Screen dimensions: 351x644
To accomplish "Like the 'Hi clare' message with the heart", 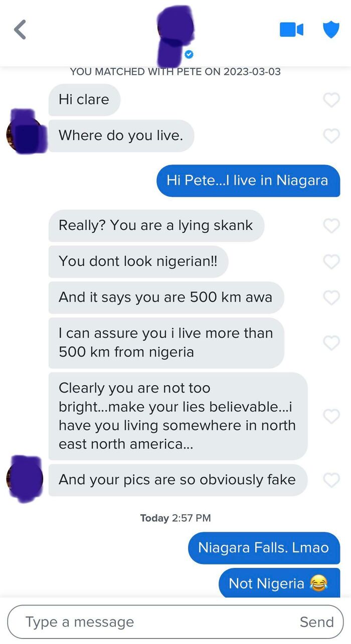I will click(331, 100).
